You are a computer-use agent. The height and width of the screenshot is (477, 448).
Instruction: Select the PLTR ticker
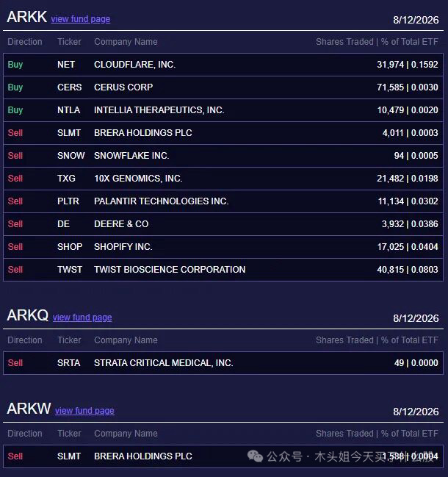[x=68, y=201]
